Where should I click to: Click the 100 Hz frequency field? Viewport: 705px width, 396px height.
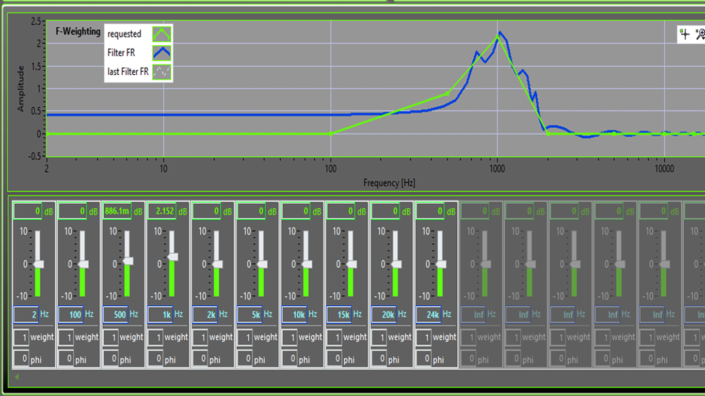point(71,315)
